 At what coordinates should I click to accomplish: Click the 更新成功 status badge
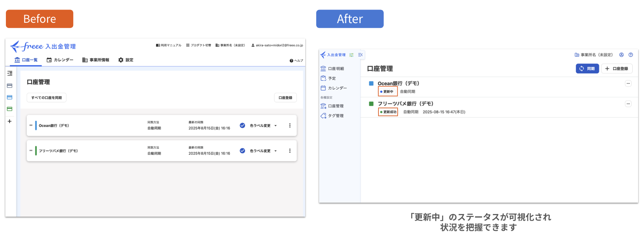(388, 112)
